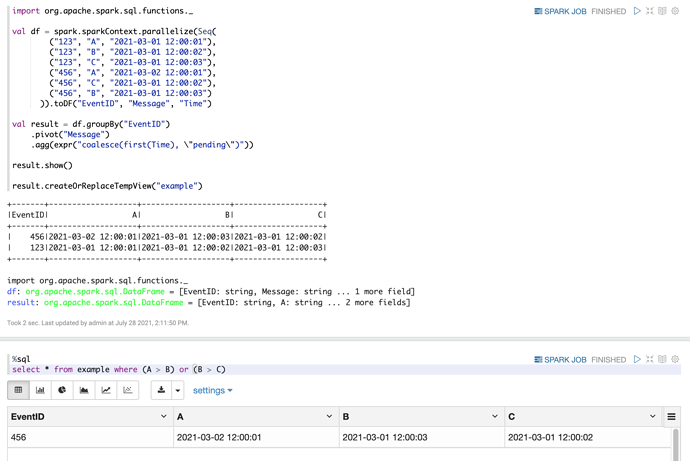Switch to pie chart view

62,390
